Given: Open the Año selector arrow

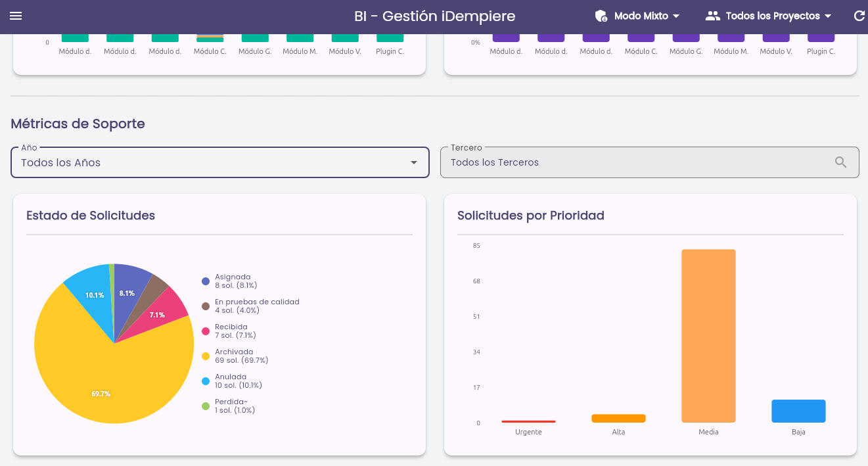Looking at the screenshot, I should [x=414, y=162].
